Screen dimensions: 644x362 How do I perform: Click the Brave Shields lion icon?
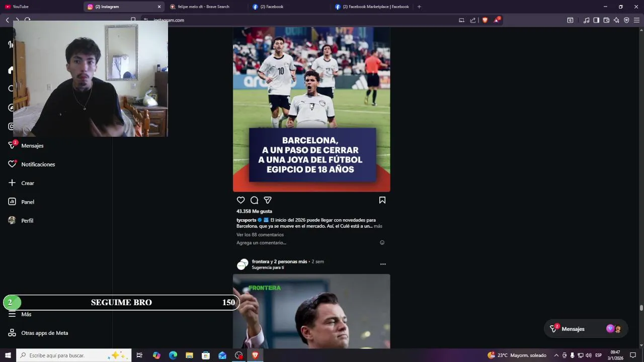point(485,20)
